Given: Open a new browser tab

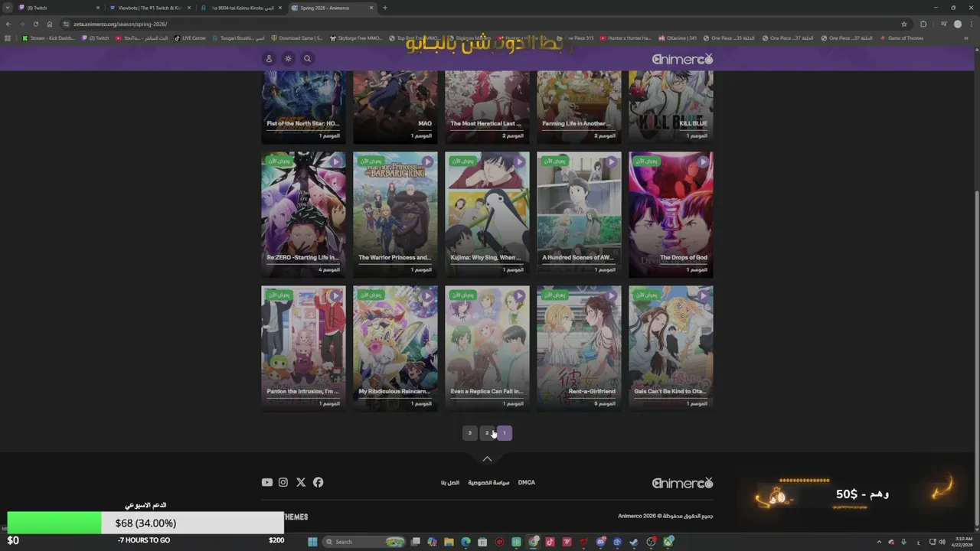Looking at the screenshot, I should 384,8.
